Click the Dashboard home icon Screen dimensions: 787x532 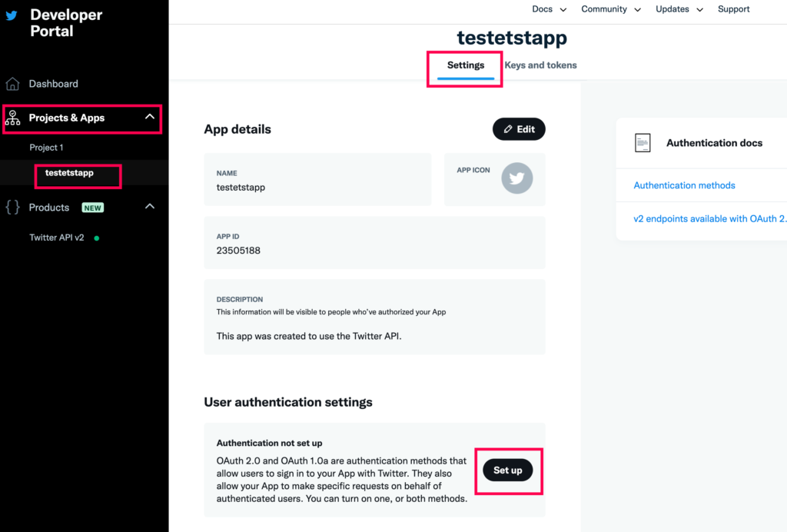[12, 84]
